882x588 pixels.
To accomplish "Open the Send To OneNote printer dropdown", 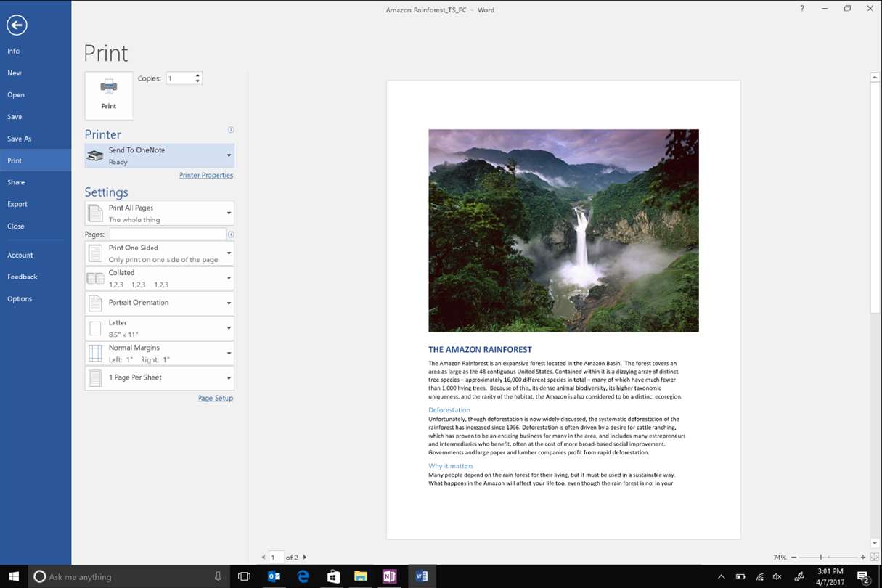I will pos(160,155).
